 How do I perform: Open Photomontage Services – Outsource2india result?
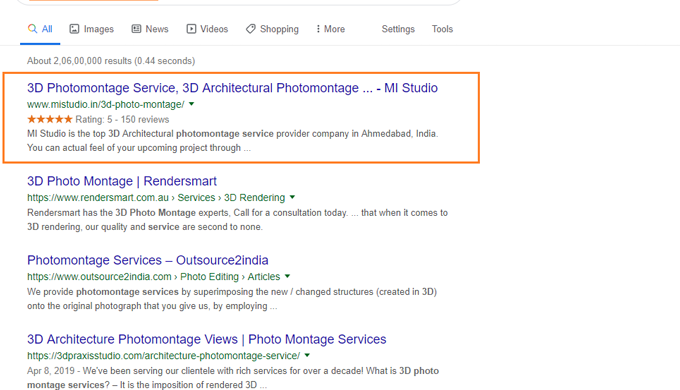tap(147, 260)
